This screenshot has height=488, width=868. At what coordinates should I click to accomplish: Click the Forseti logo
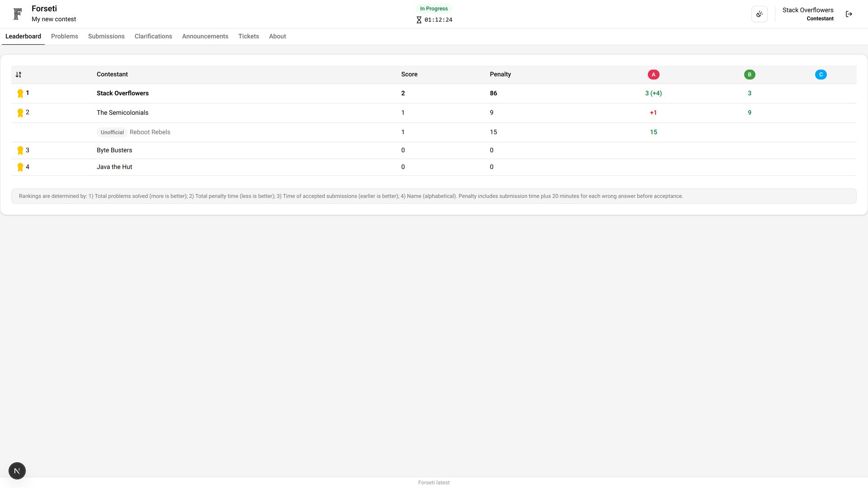point(17,14)
